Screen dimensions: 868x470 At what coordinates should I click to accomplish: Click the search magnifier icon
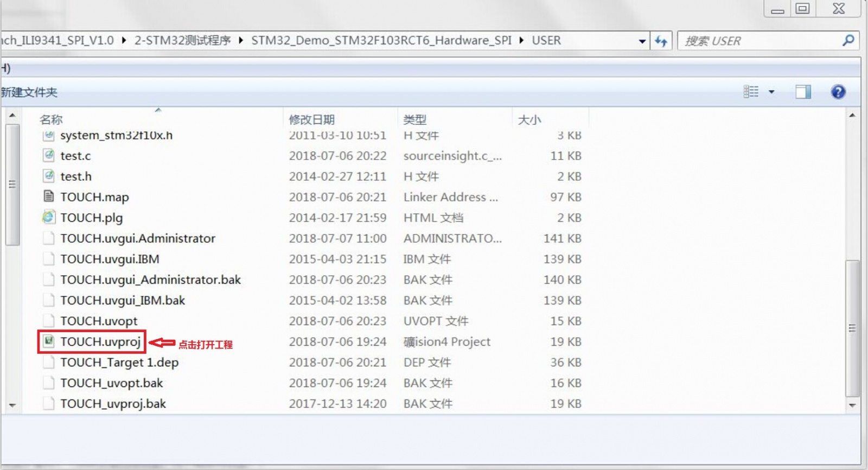pyautogui.click(x=848, y=41)
